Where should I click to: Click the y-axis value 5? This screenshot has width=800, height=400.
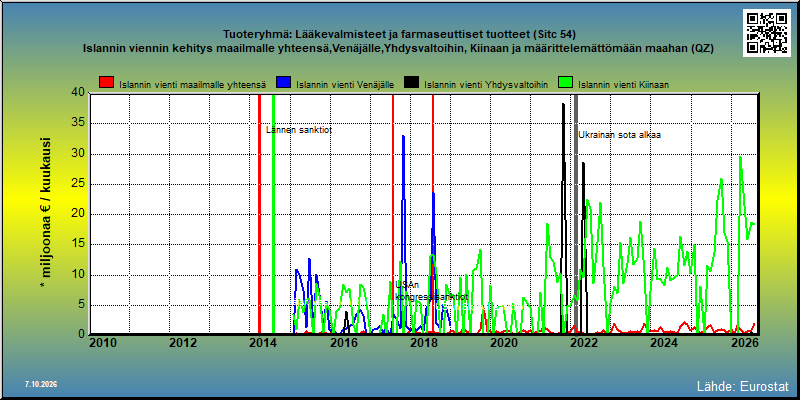(81, 305)
